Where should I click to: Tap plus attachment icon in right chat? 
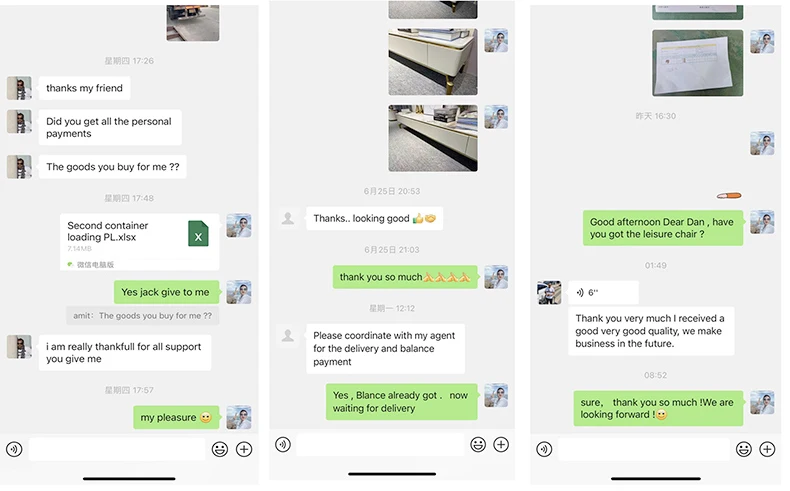[767, 449]
